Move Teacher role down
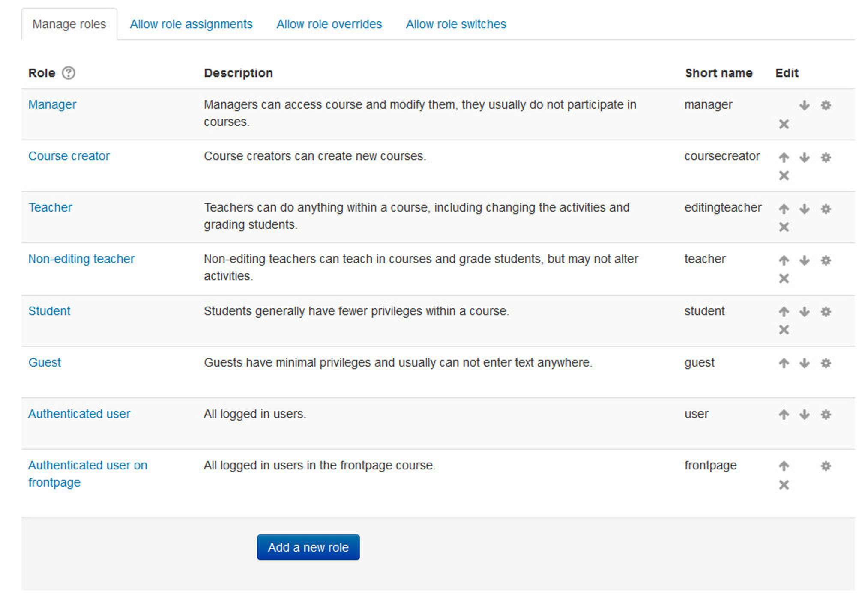This screenshot has width=868, height=597. click(804, 209)
